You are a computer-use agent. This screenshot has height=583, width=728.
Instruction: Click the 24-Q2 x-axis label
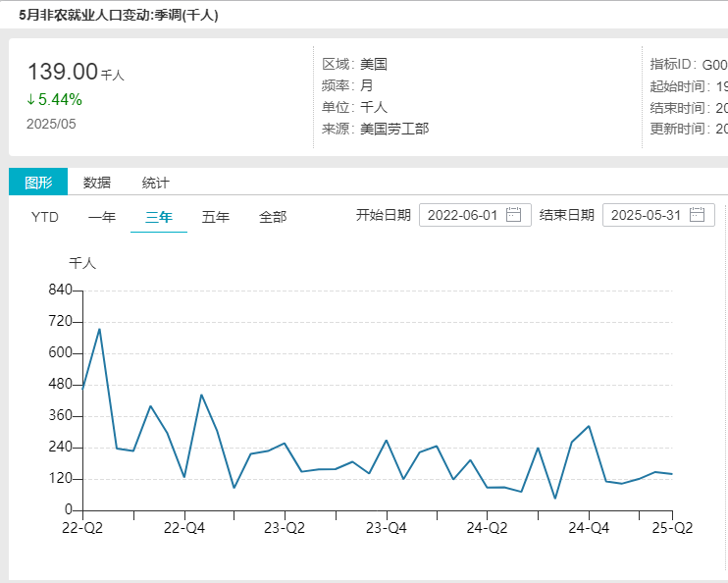tap(487, 528)
